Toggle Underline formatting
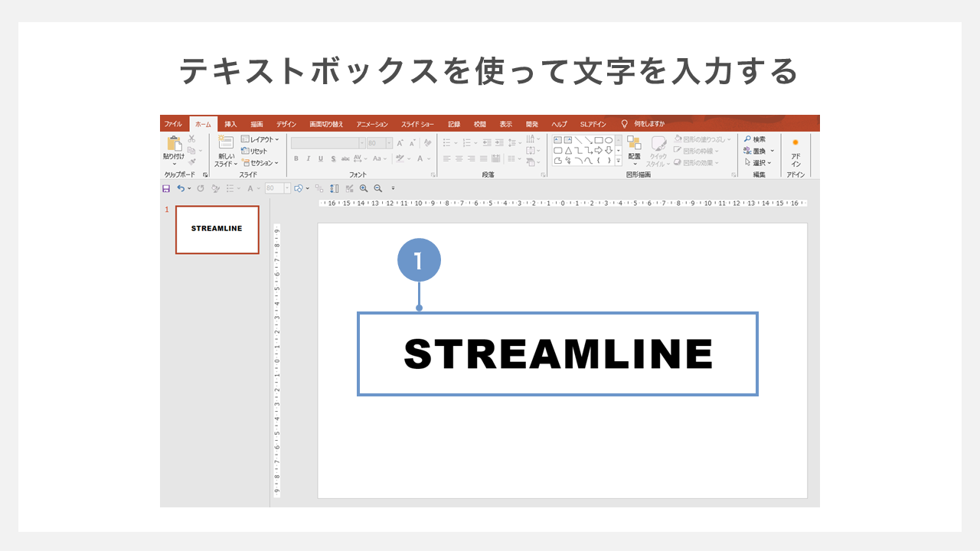 pyautogui.click(x=321, y=158)
